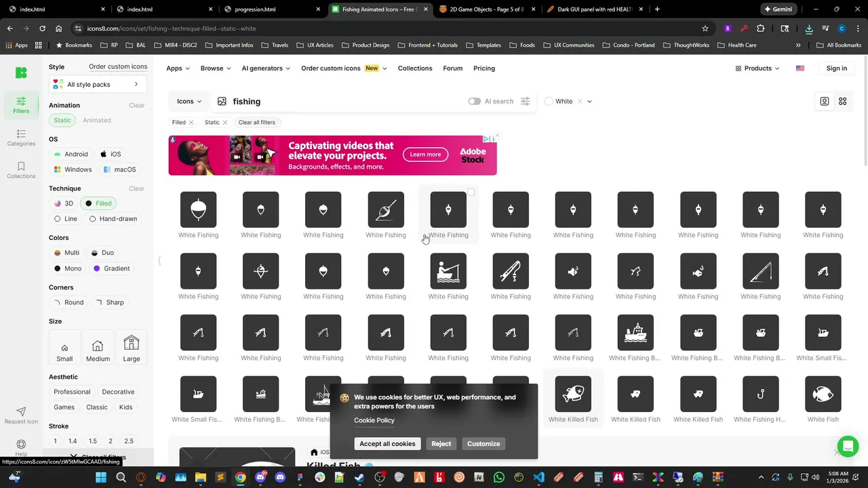This screenshot has height=488, width=868.
Task: Open the White Fishing Hook icon
Action: [x=760, y=394]
